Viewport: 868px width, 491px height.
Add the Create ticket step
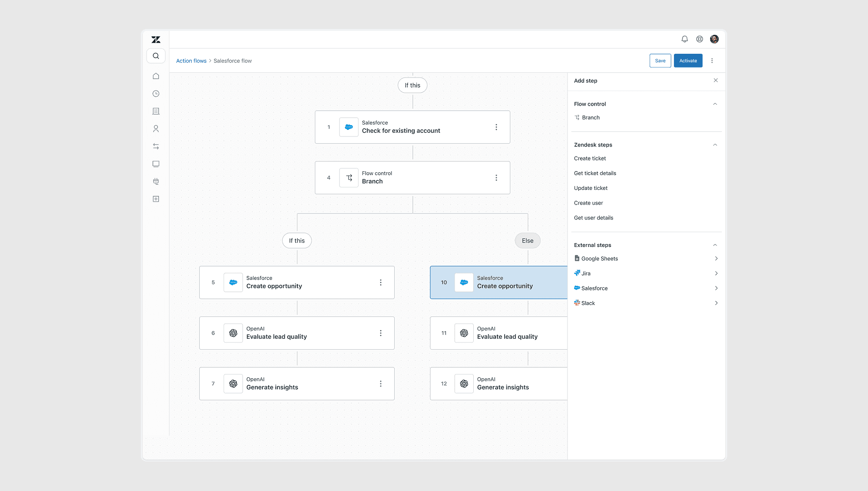590,158
